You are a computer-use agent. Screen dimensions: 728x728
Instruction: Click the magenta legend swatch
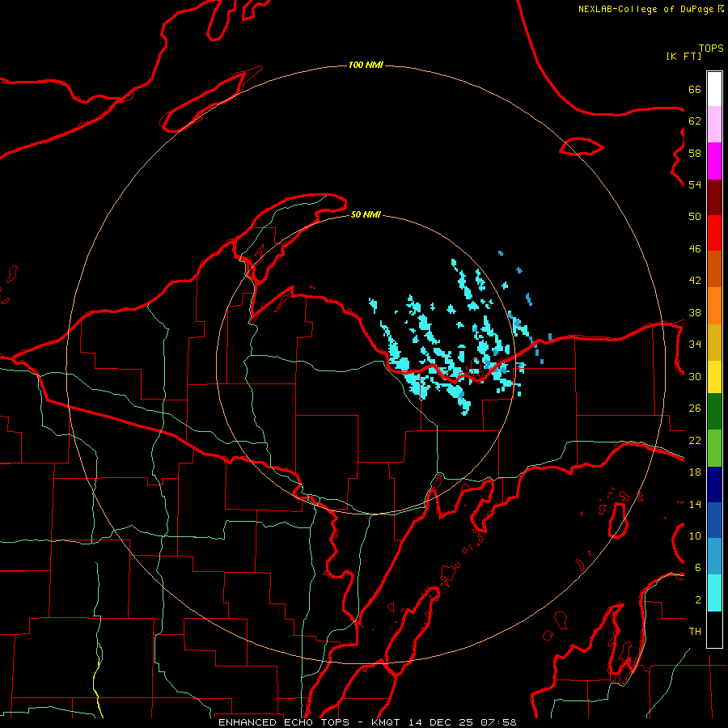coord(714,161)
